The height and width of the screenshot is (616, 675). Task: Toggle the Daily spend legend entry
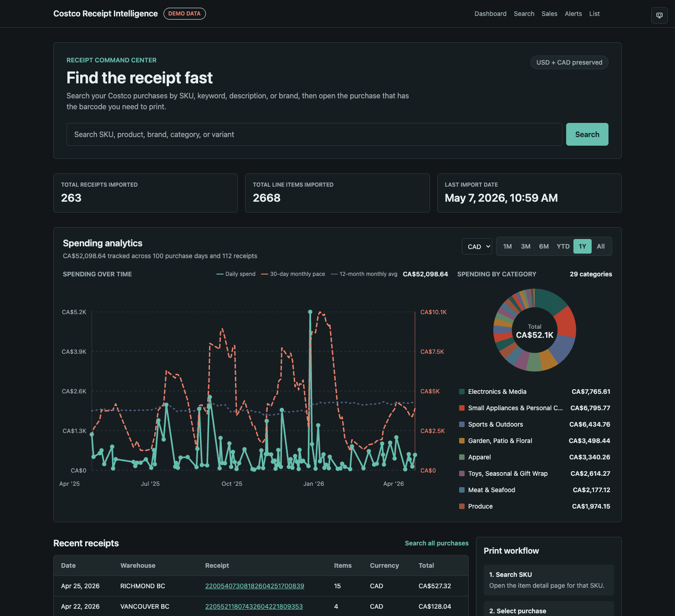[x=236, y=274]
